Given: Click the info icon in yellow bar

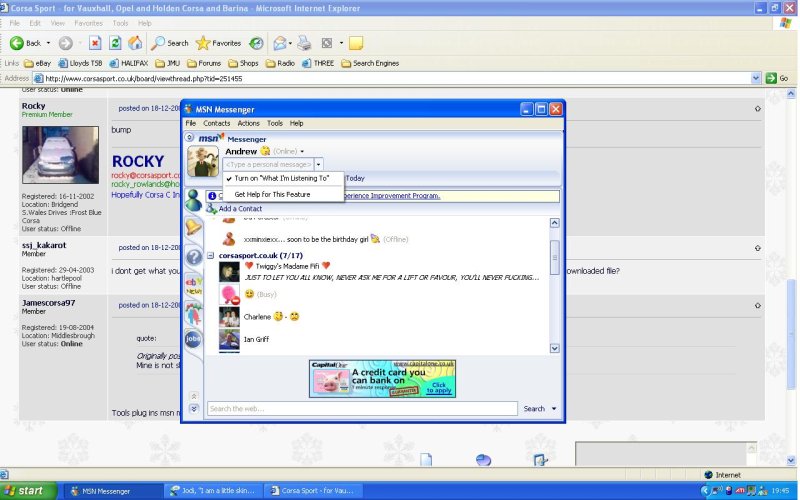Looking at the screenshot, I should point(212,196).
